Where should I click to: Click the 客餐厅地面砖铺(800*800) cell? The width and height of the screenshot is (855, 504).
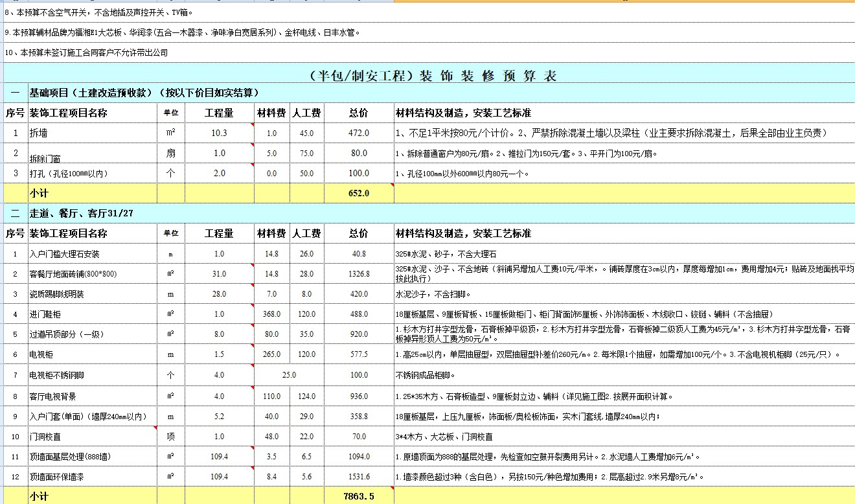coord(93,274)
